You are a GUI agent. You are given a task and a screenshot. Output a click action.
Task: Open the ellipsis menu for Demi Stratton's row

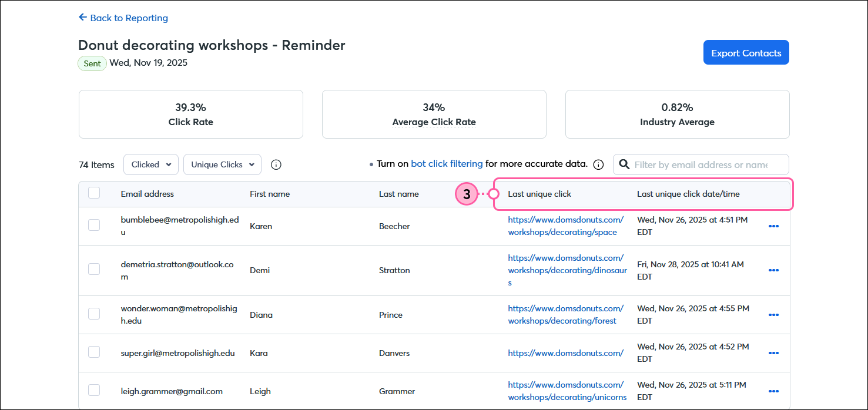pos(773,270)
